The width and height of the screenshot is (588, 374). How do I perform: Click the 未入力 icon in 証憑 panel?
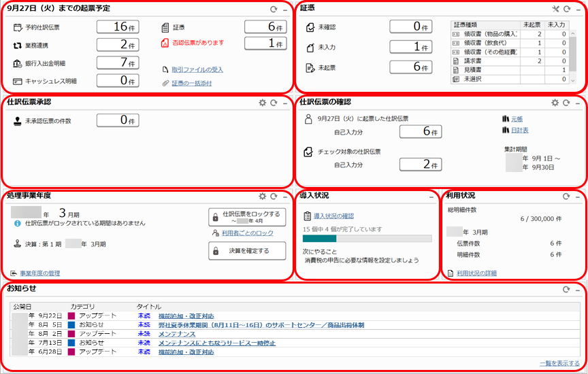pos(310,48)
